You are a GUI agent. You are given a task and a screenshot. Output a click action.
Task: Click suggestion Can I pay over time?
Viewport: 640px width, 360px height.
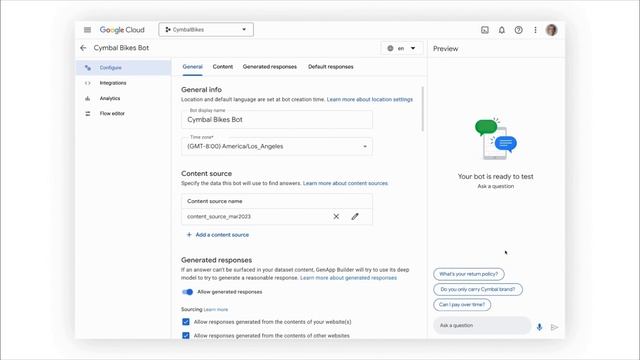pyautogui.click(x=462, y=304)
